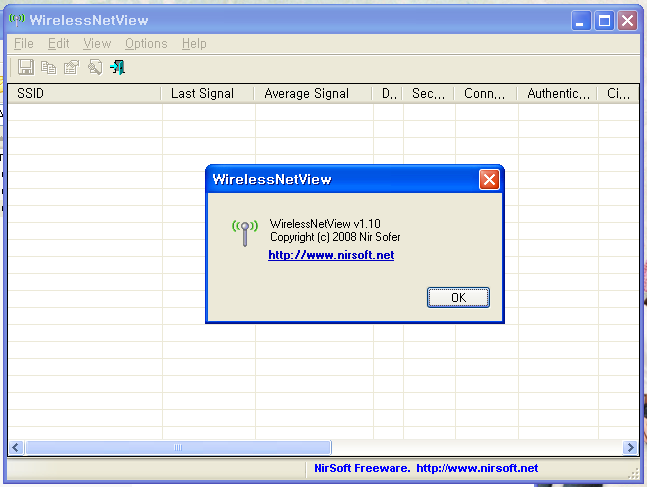The height and width of the screenshot is (487, 647).
Task: Sort by the Last Signal column header
Action: [208, 93]
